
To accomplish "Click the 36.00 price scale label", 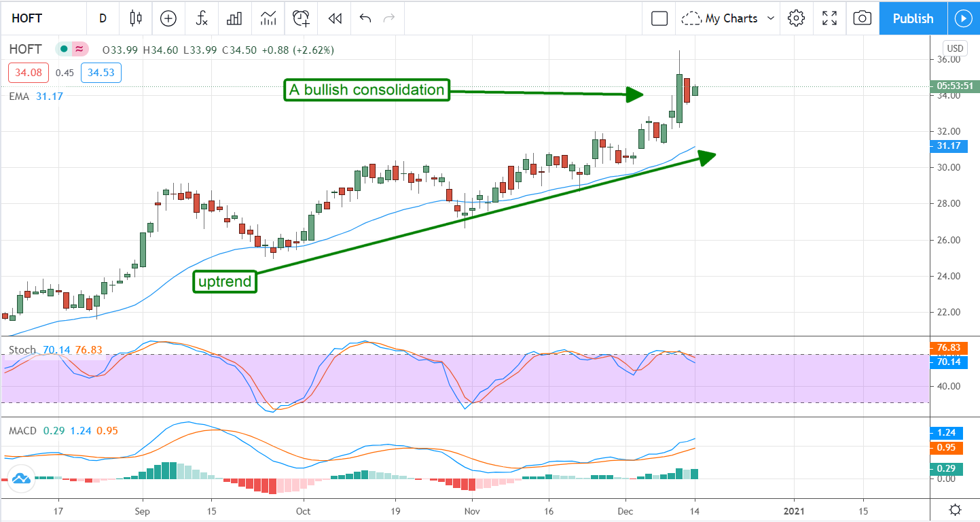I will point(948,59).
